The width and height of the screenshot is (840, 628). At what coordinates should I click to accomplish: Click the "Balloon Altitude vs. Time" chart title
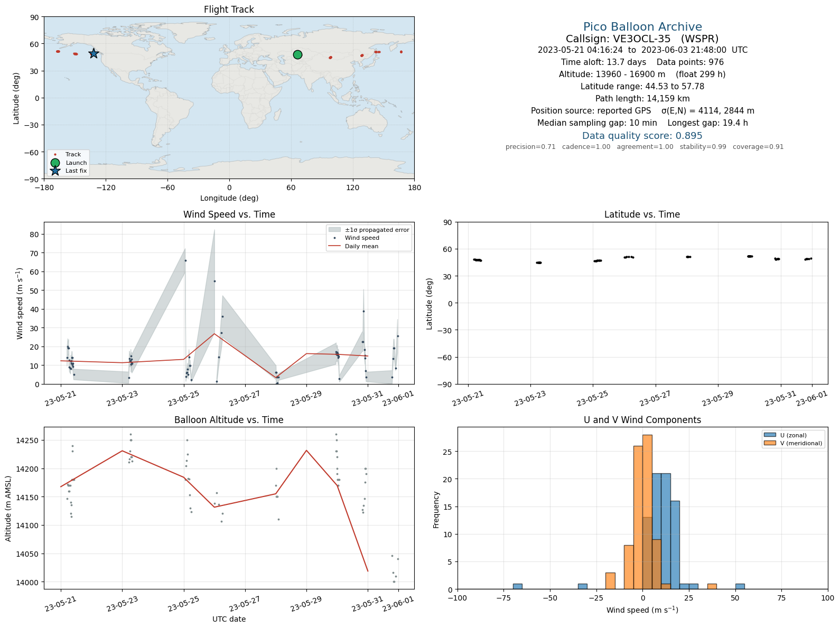(x=229, y=420)
